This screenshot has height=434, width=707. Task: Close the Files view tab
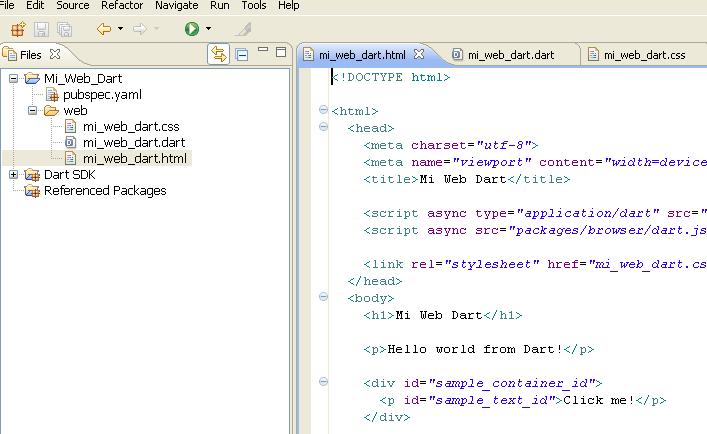point(55,54)
